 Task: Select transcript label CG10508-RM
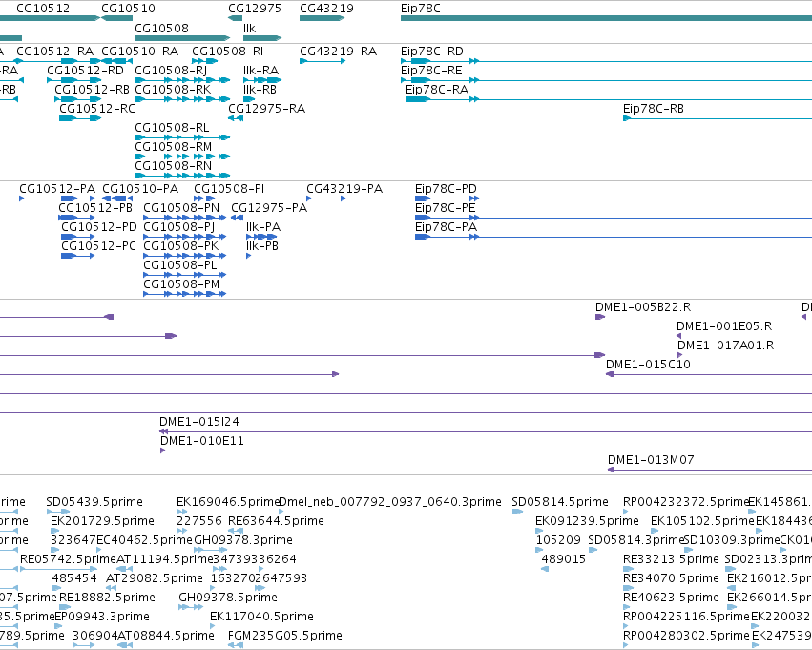point(174,147)
